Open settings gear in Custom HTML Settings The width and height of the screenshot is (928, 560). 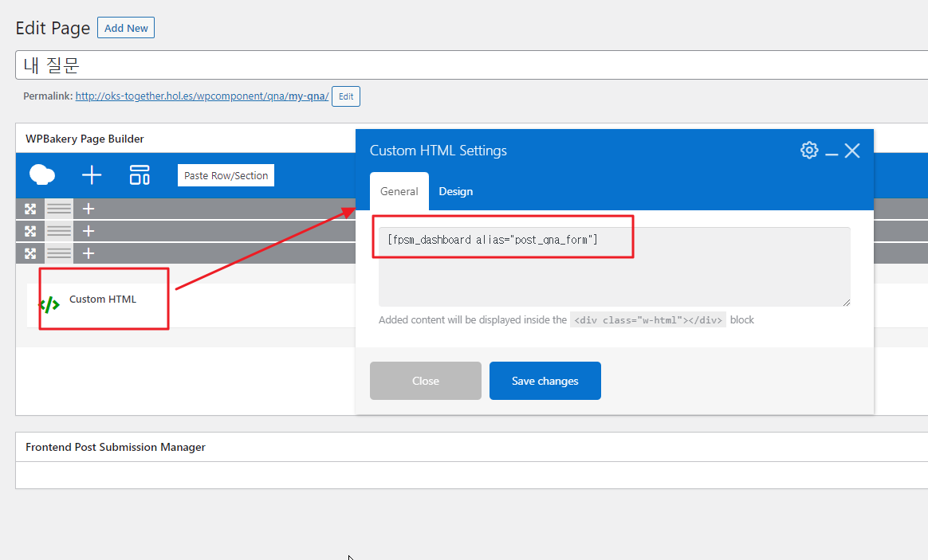click(x=809, y=151)
